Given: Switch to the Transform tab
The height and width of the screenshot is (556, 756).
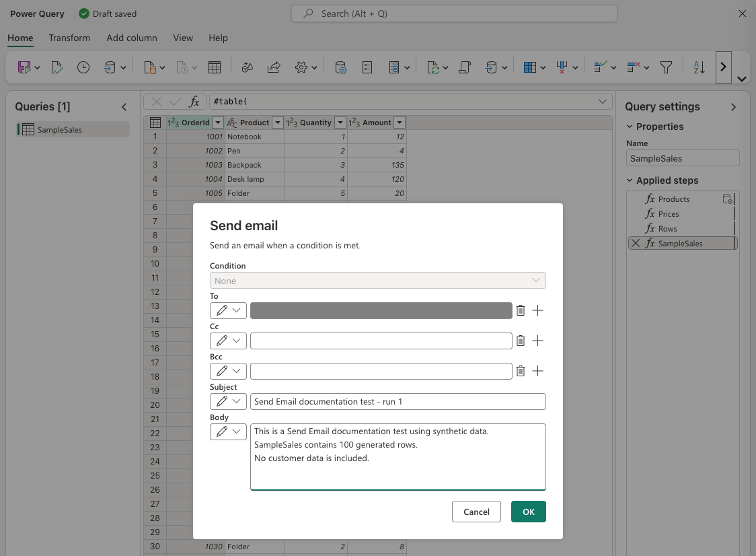Looking at the screenshot, I should click(x=69, y=38).
